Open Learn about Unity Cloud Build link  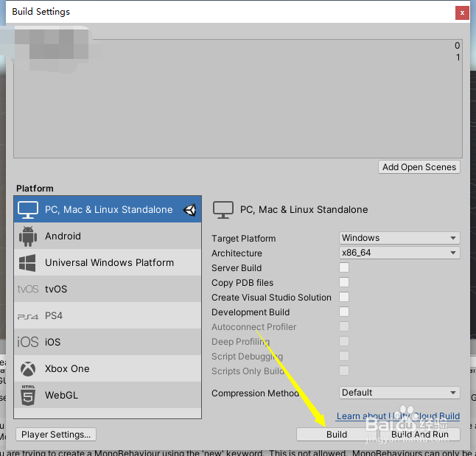pos(398,416)
